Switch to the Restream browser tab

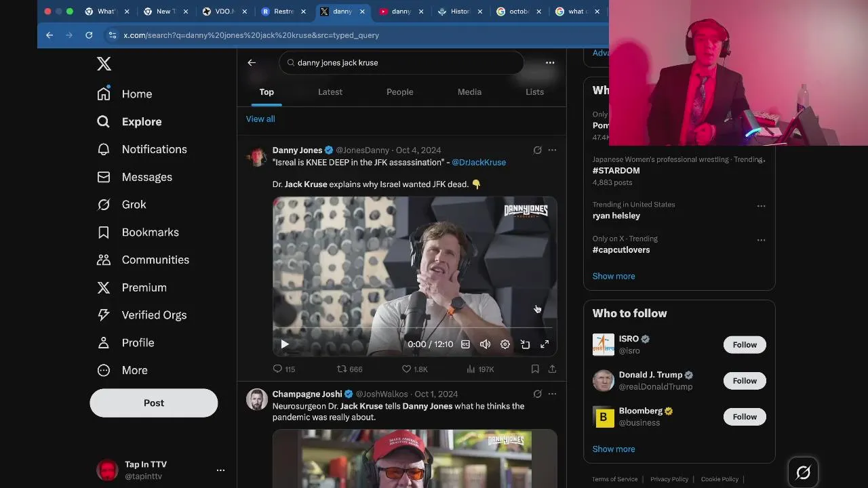[x=283, y=12]
